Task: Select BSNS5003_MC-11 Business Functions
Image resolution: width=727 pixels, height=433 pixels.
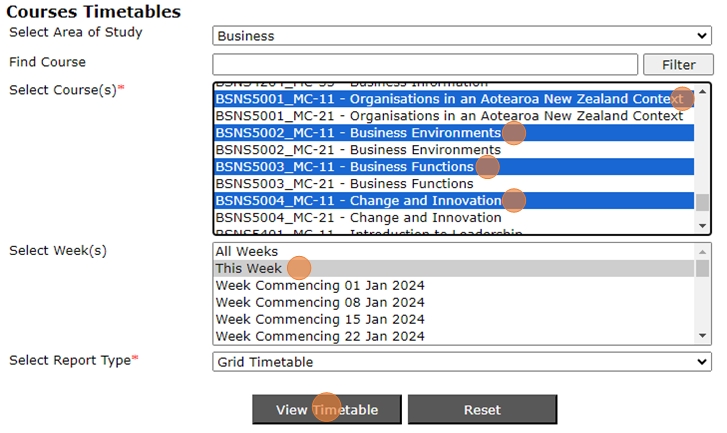Action: (x=344, y=167)
